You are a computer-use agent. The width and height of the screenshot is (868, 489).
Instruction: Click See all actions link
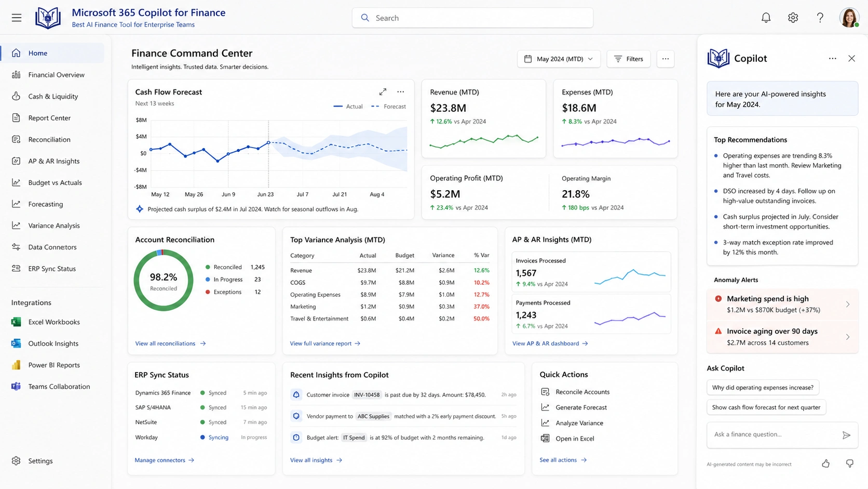click(563, 460)
